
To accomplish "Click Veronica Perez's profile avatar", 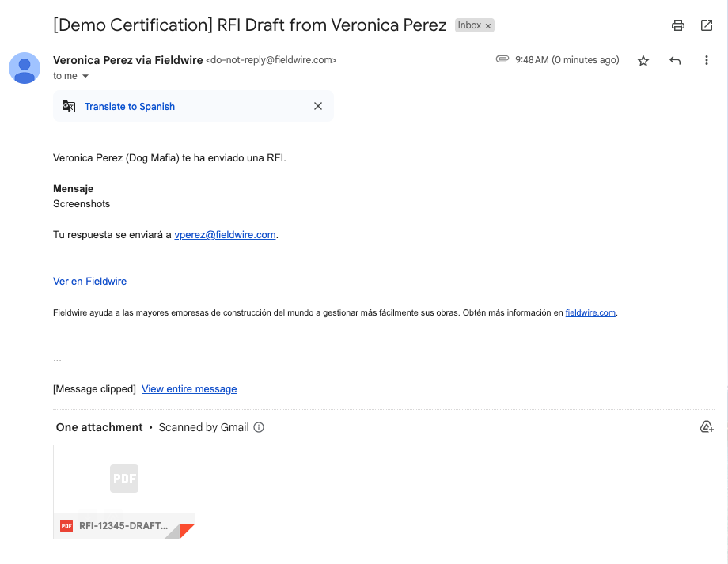I will tap(25, 68).
